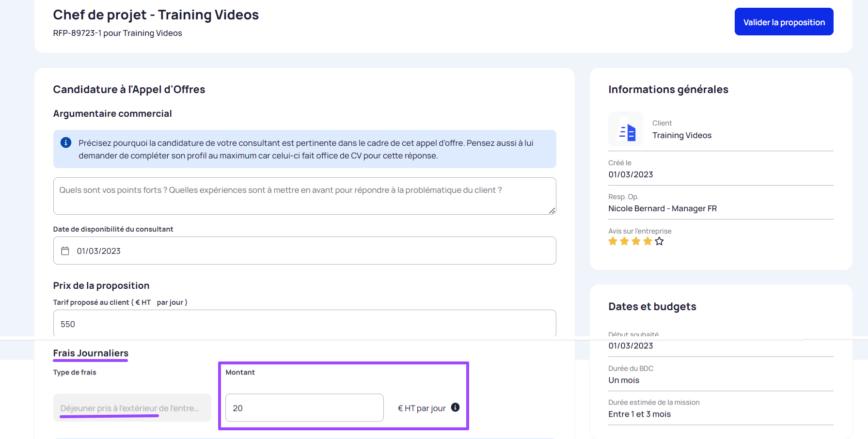The image size is (868, 439).
Task: Click the Argumentaire commercial text area
Action: coord(304,196)
